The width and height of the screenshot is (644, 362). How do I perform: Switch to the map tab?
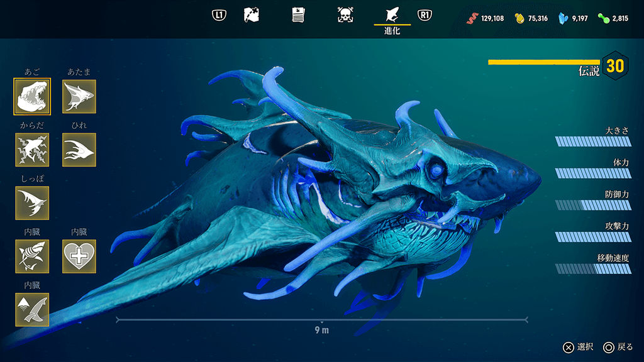[x=252, y=14]
